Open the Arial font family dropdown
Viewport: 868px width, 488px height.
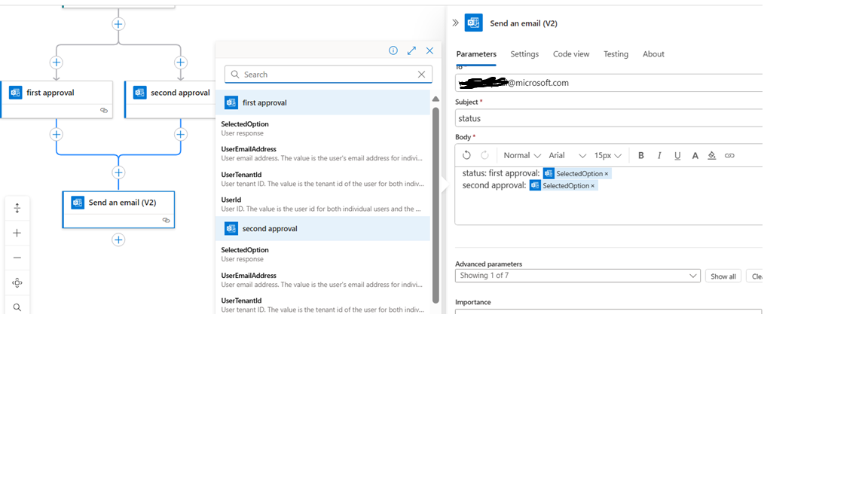pyautogui.click(x=567, y=155)
